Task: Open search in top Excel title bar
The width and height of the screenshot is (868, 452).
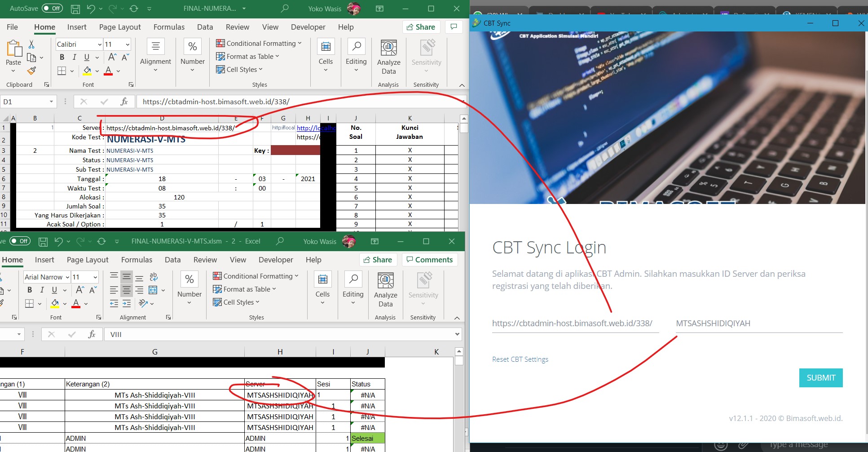Action: coord(284,9)
